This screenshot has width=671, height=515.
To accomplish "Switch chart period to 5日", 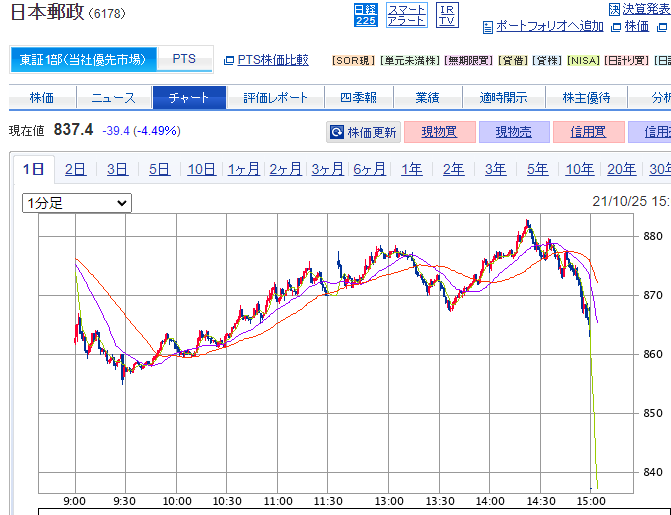I will click(x=159, y=170).
